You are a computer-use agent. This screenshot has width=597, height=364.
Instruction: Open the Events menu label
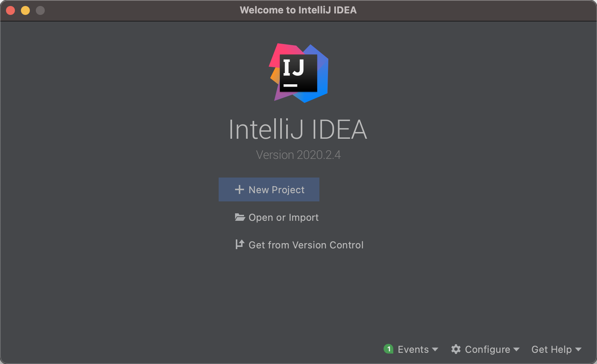pos(413,349)
